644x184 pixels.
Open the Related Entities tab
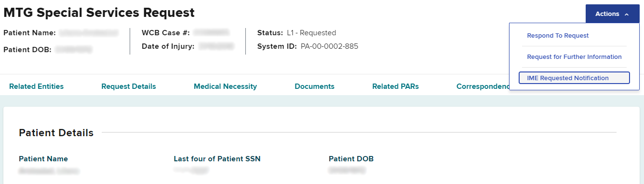pyautogui.click(x=36, y=86)
